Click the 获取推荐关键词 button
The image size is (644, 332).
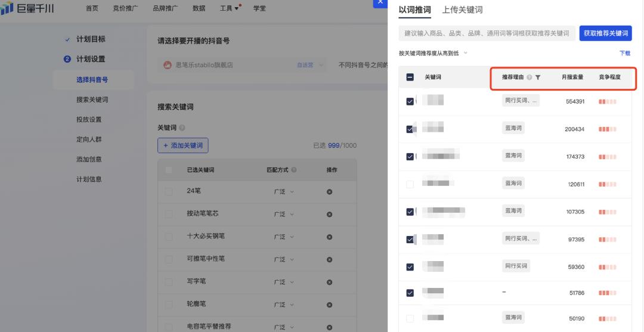pos(605,33)
